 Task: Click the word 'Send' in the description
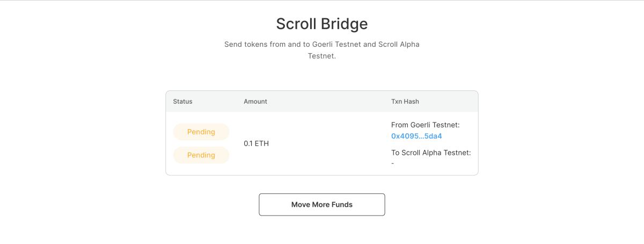click(x=234, y=44)
